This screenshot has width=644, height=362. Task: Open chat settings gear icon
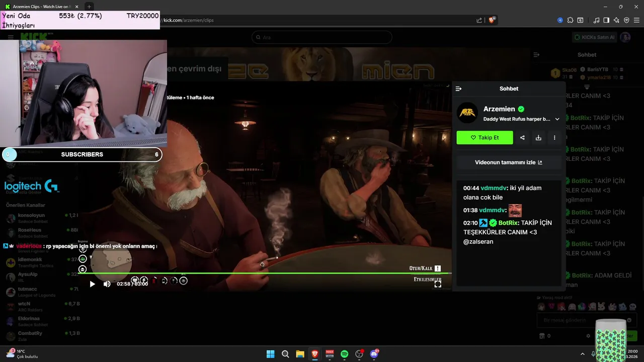pos(588,336)
